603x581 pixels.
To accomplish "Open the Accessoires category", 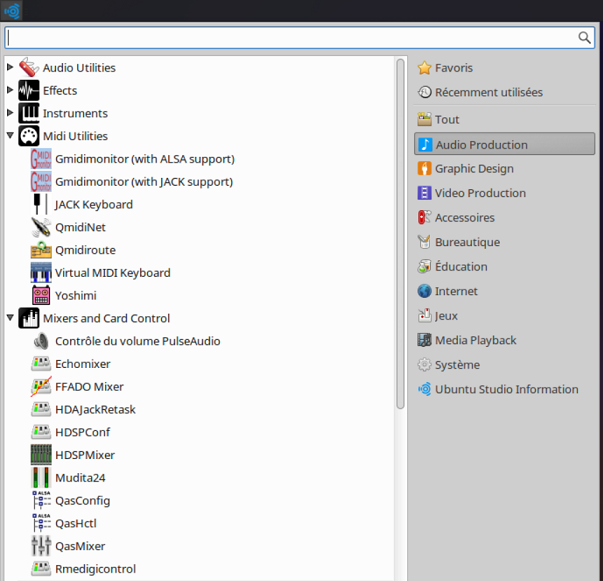I will [505, 218].
